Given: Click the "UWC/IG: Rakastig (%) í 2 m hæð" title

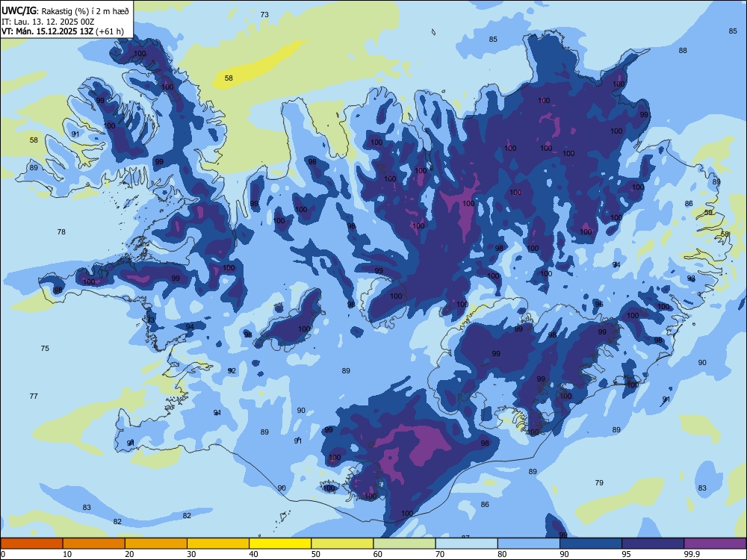Looking at the screenshot, I should [x=65, y=10].
